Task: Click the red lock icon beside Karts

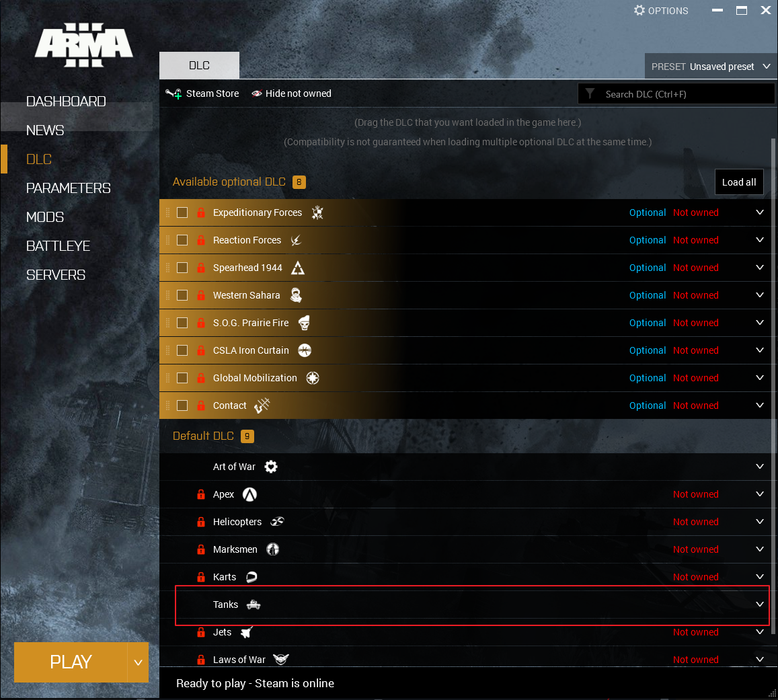Action: (200, 577)
